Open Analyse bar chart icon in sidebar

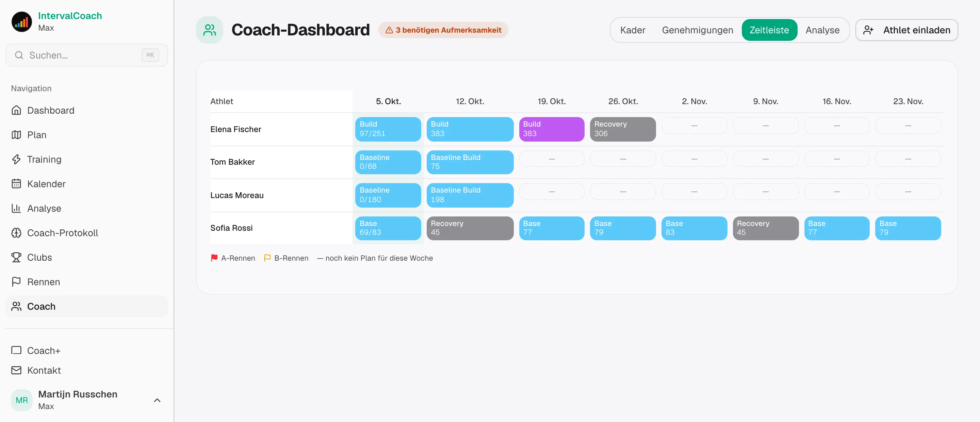pos(16,209)
